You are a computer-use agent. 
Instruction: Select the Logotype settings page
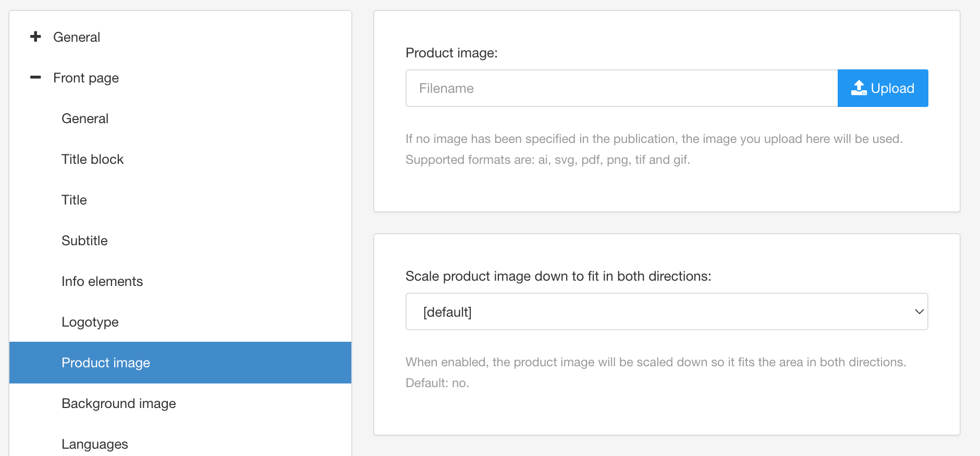90,322
